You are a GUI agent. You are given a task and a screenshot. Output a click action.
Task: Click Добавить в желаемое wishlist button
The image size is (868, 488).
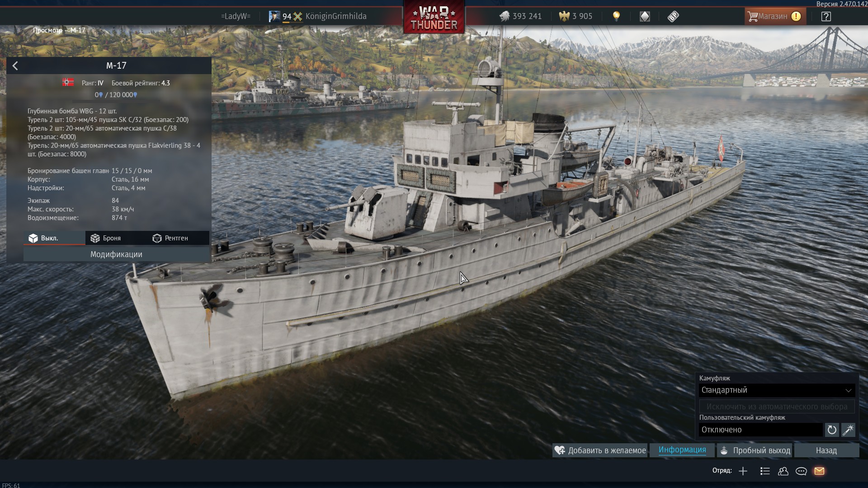pyautogui.click(x=600, y=450)
